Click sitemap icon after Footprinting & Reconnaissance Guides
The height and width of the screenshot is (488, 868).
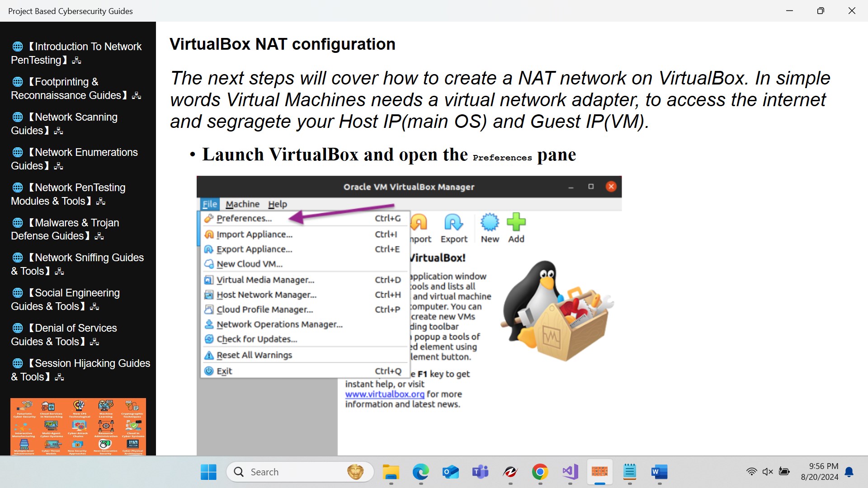[x=137, y=96]
